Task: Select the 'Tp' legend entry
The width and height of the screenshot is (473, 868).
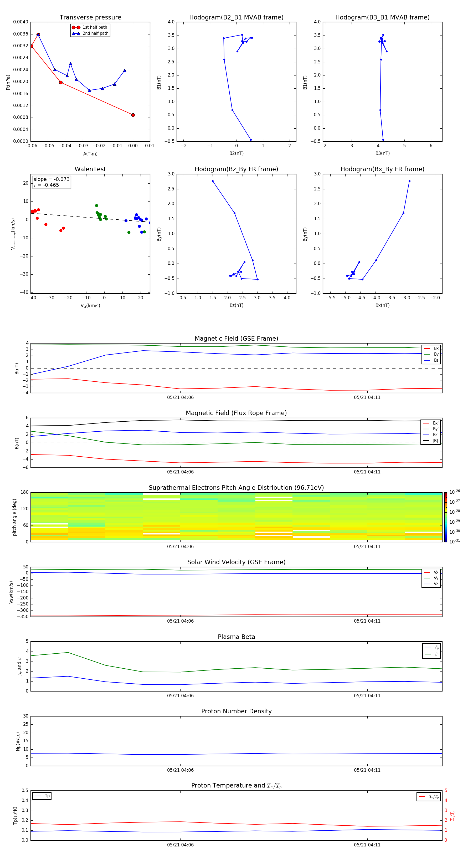Action: [x=42, y=796]
